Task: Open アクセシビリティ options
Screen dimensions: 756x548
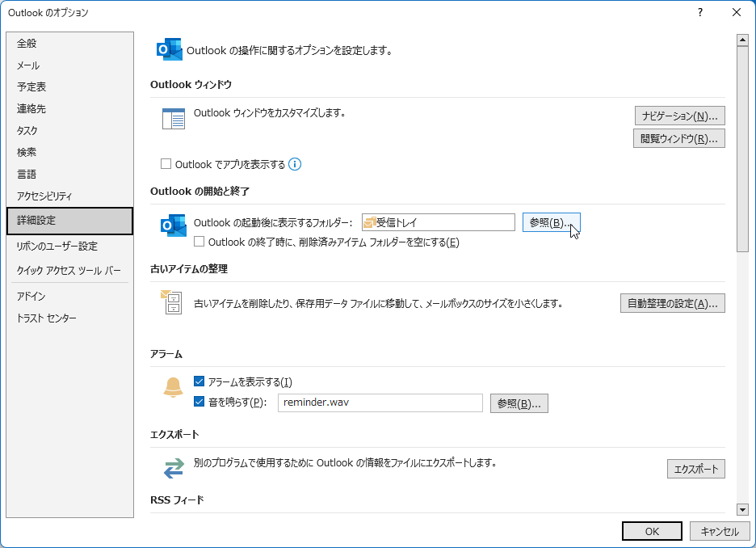Action: [70, 196]
